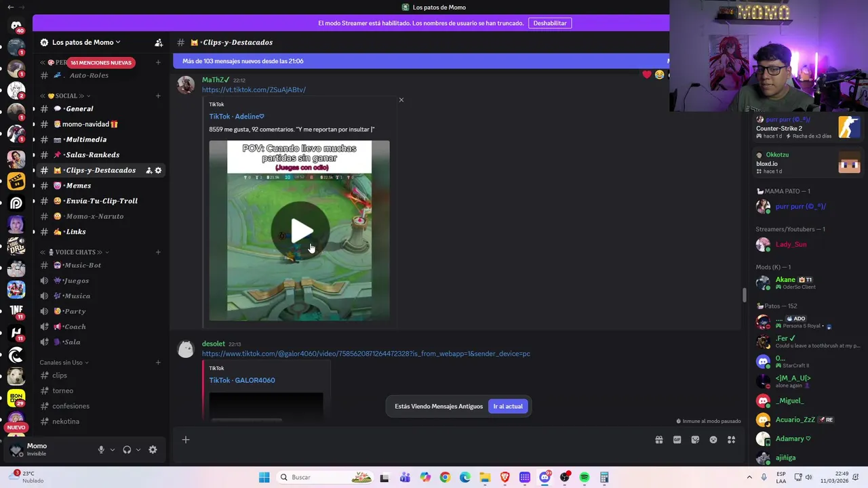Screen dimensions: 868x488
Task: Deafen with the headphones button
Action: (127, 449)
